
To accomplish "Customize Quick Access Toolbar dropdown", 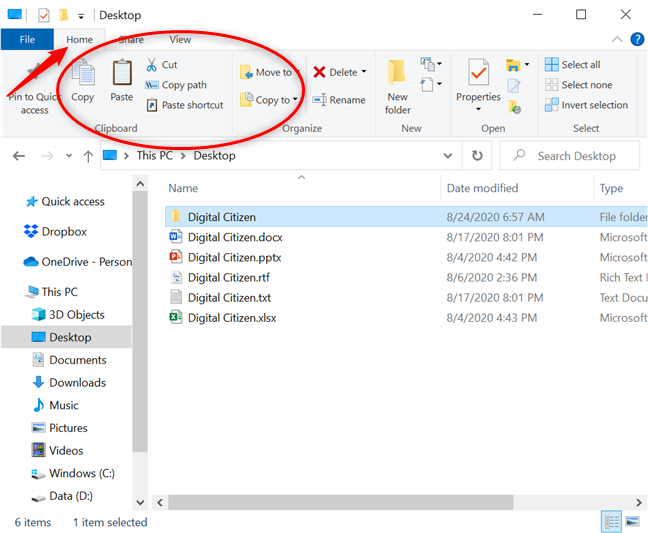I will pos(81,16).
